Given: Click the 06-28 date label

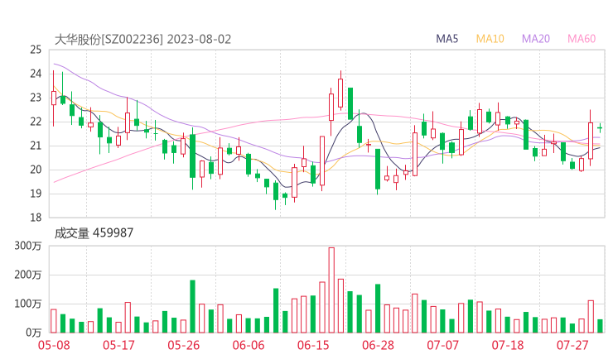Looking at the screenshot, I should coord(378,345).
